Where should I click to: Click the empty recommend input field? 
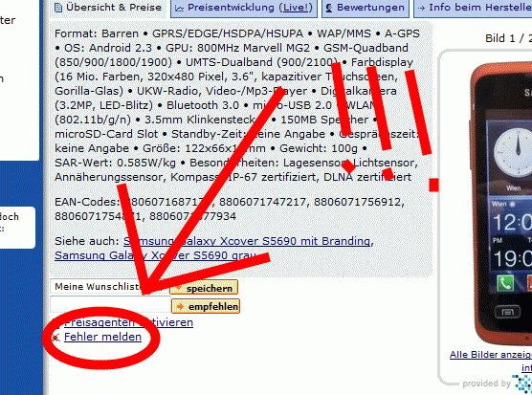[x=110, y=304]
